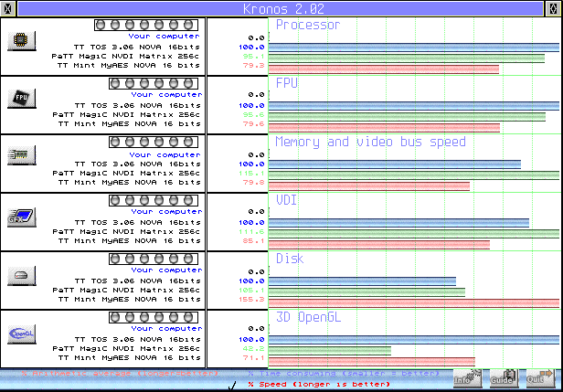Select 'TT TOS 3.06 NOVA 16bits' in memory panel
This screenshot has height=392, width=563.
(137, 164)
